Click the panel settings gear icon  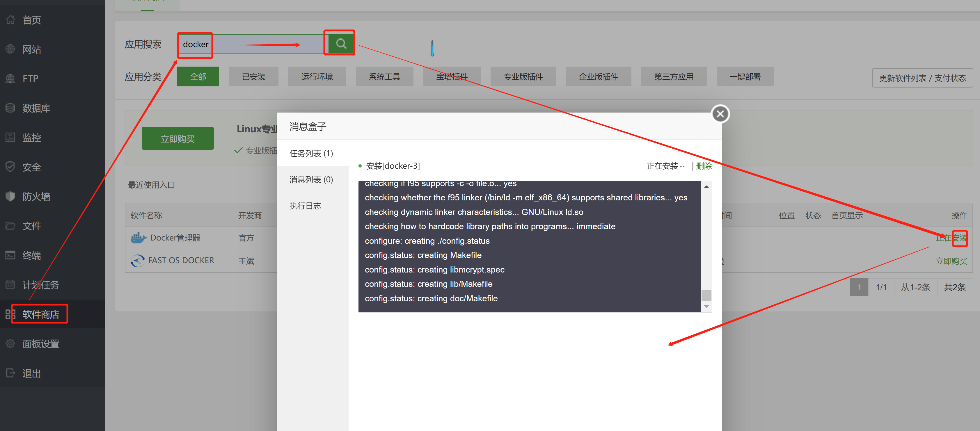pyautogui.click(x=10, y=343)
